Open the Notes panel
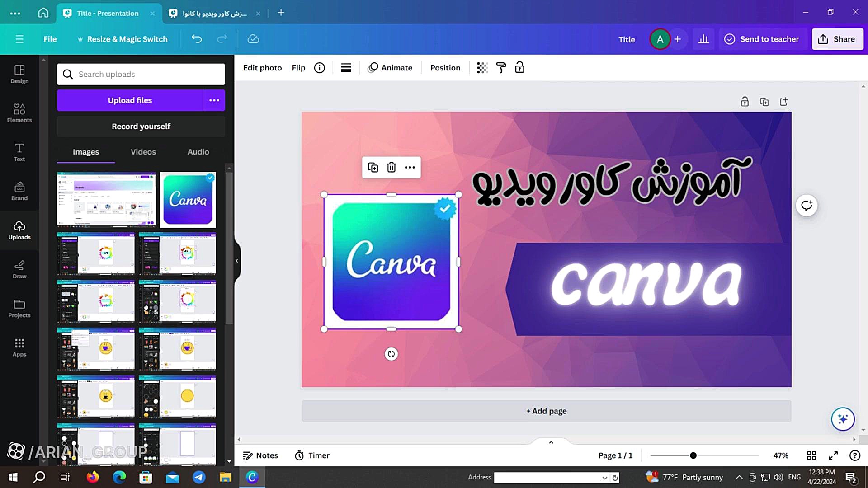Screen dimensions: 868x488 click(x=260, y=455)
